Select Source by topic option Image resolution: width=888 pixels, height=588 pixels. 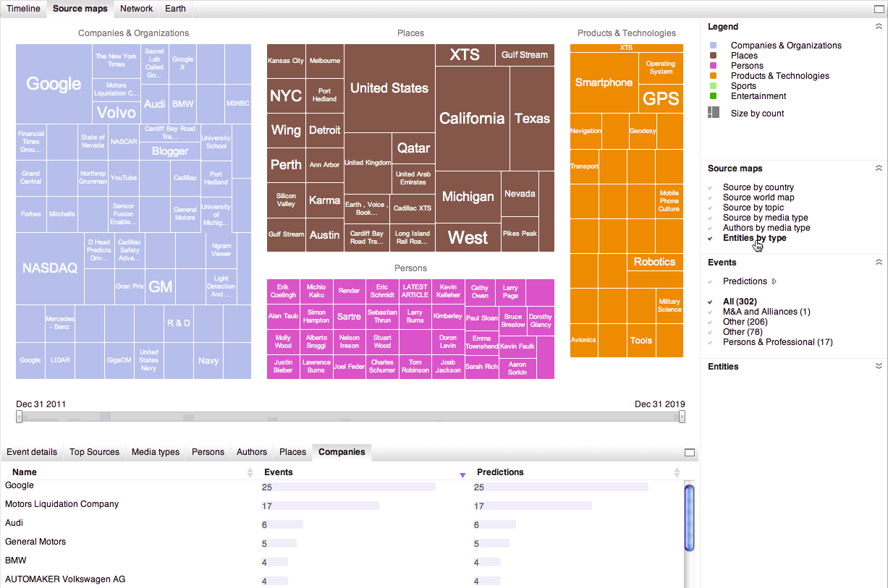(x=753, y=208)
